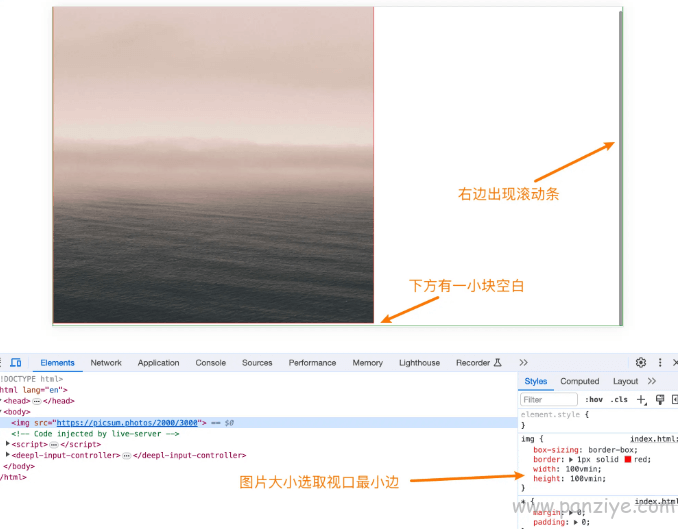Expand script node ellipsis button

point(54,444)
